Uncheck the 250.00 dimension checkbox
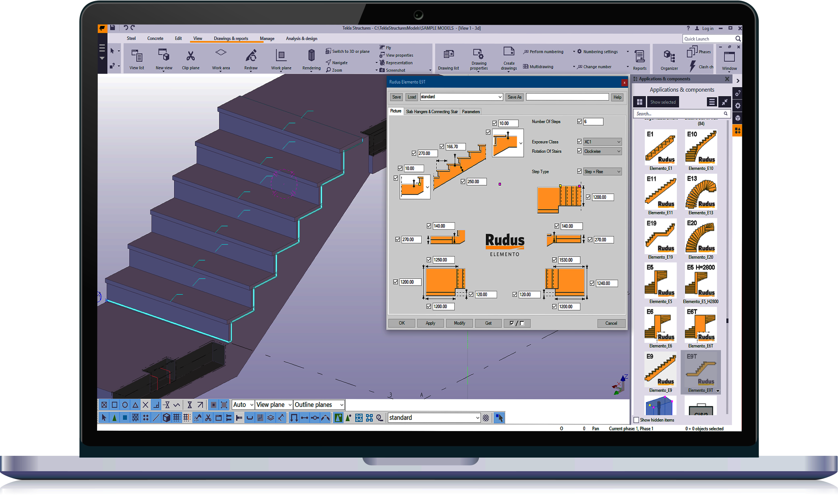 [x=463, y=181]
